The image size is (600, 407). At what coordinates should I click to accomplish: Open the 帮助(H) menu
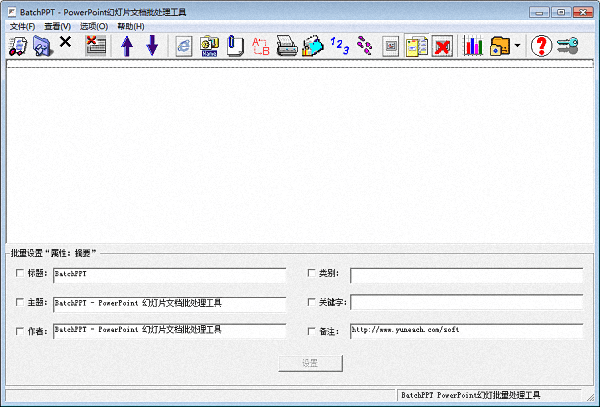point(131,26)
